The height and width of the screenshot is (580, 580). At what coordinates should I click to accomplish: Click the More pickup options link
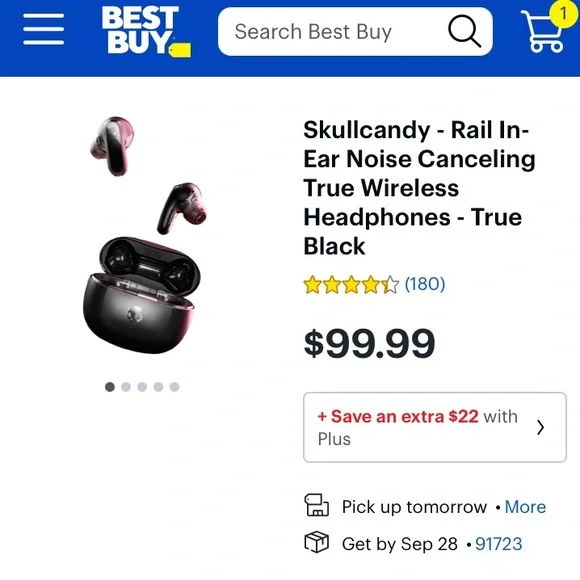[x=525, y=507]
